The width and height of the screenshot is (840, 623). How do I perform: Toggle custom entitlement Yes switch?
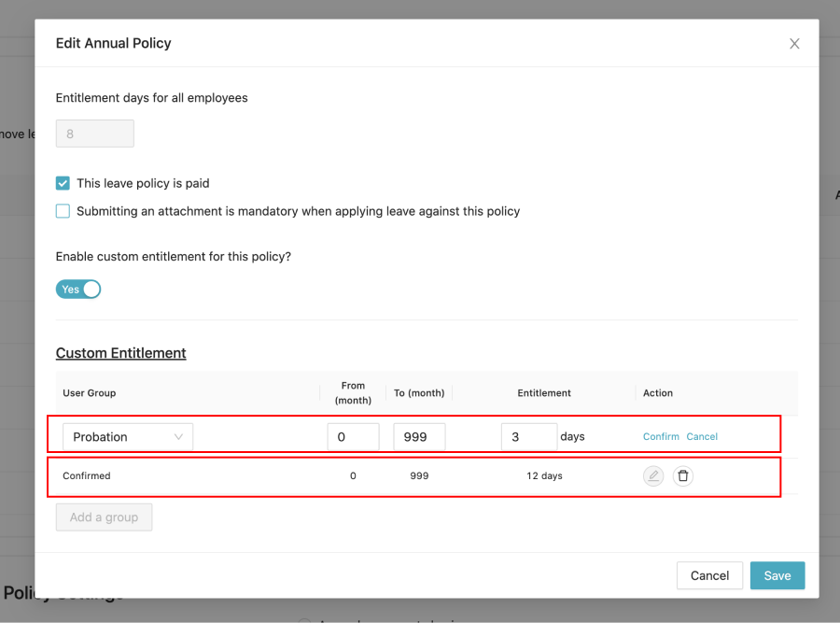(78, 289)
